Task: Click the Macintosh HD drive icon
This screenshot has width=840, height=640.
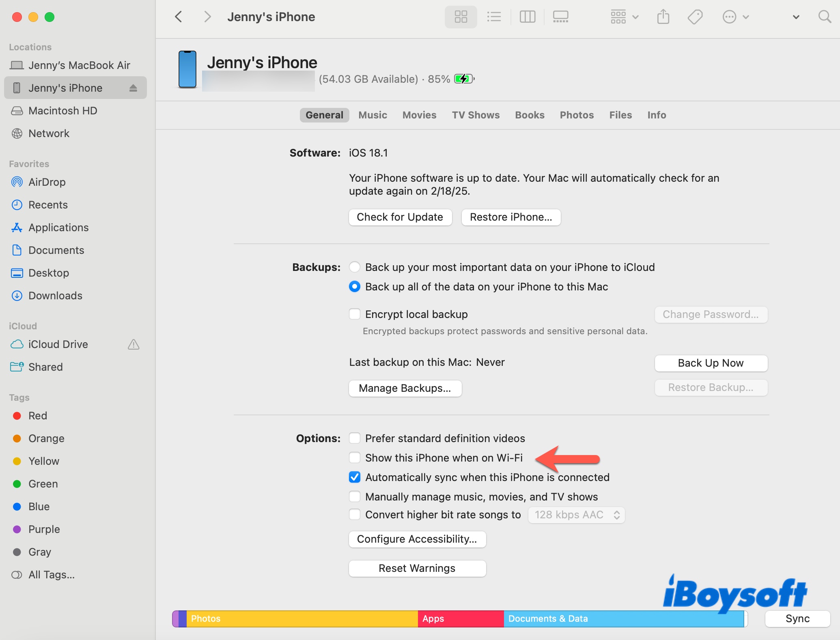Action: coord(17,111)
